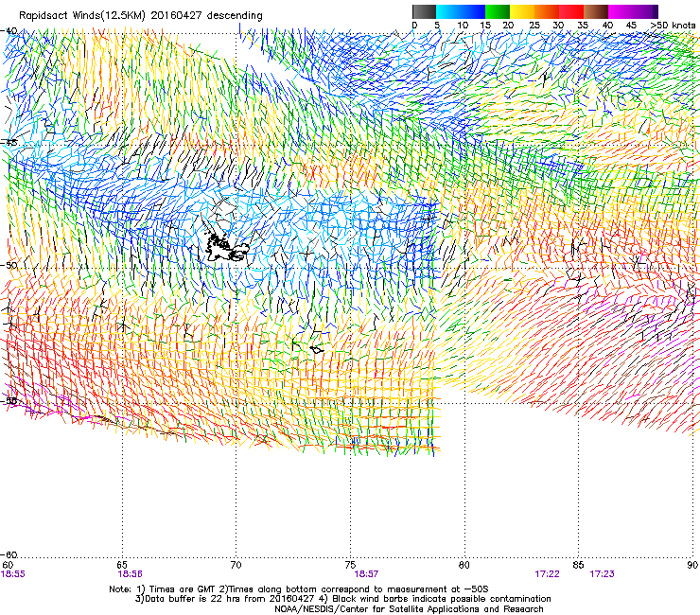The width and height of the screenshot is (700, 615).
Task: Click the latitude label "-55" on left axis
Action: (x=9, y=400)
